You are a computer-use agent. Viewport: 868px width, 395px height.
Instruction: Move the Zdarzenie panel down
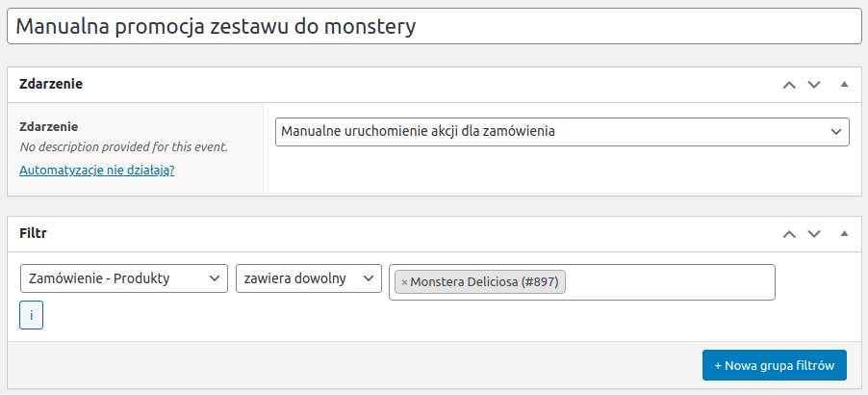[x=814, y=85]
